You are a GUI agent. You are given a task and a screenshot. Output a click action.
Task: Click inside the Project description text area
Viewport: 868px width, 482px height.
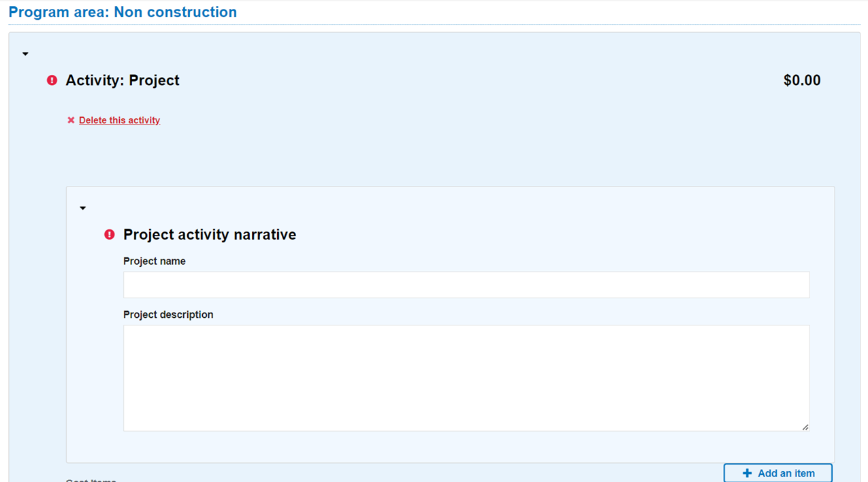[x=466, y=378]
